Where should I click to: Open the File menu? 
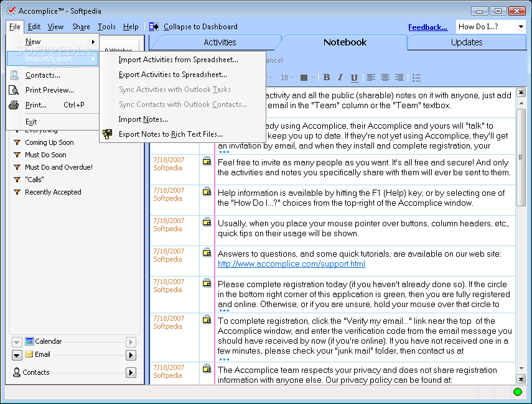[x=15, y=27]
